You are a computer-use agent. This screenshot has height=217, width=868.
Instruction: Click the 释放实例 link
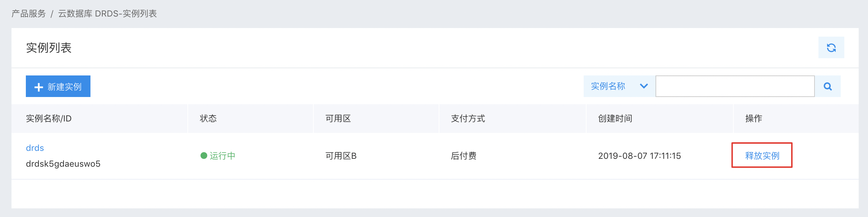[x=762, y=156]
